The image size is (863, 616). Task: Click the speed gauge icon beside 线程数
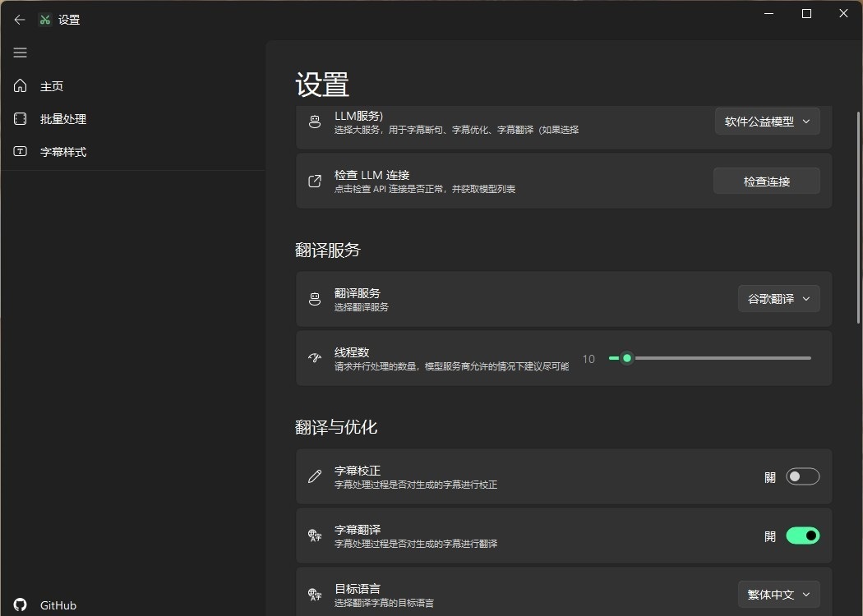coord(315,358)
